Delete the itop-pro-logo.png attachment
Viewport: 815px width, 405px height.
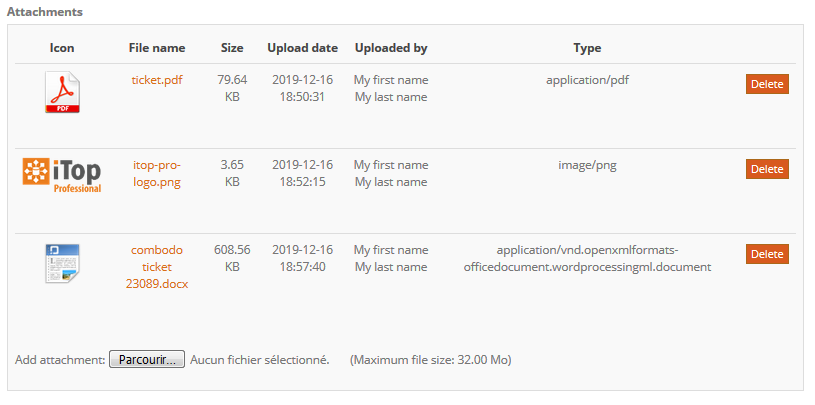(767, 169)
